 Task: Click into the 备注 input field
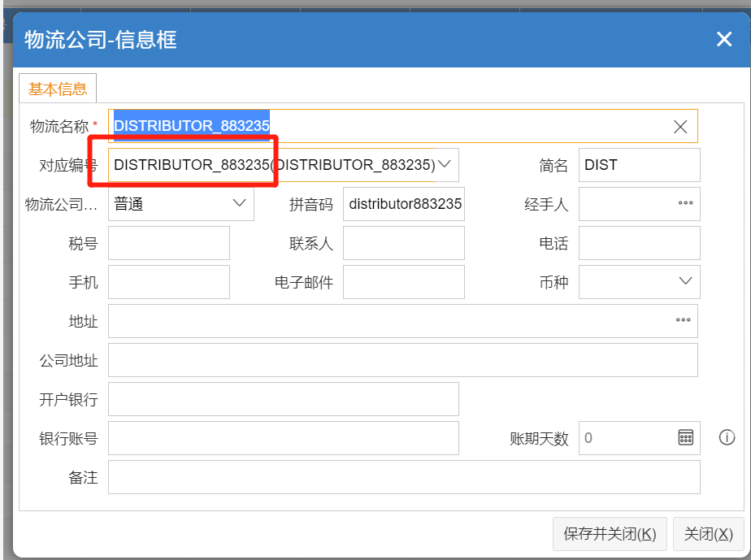[404, 477]
